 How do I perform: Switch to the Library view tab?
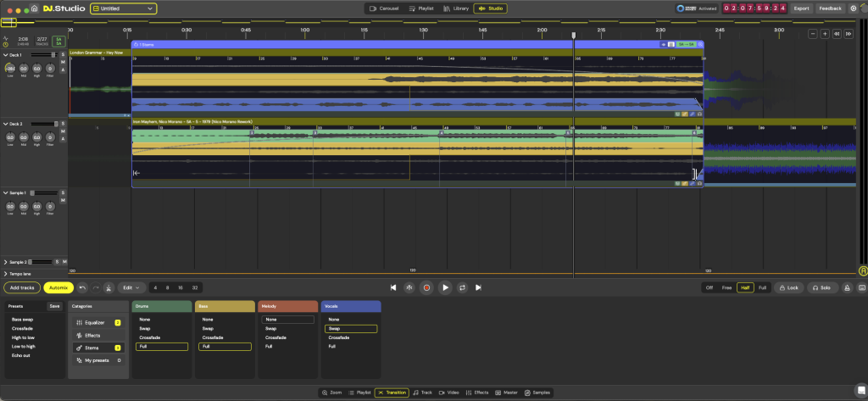point(455,8)
